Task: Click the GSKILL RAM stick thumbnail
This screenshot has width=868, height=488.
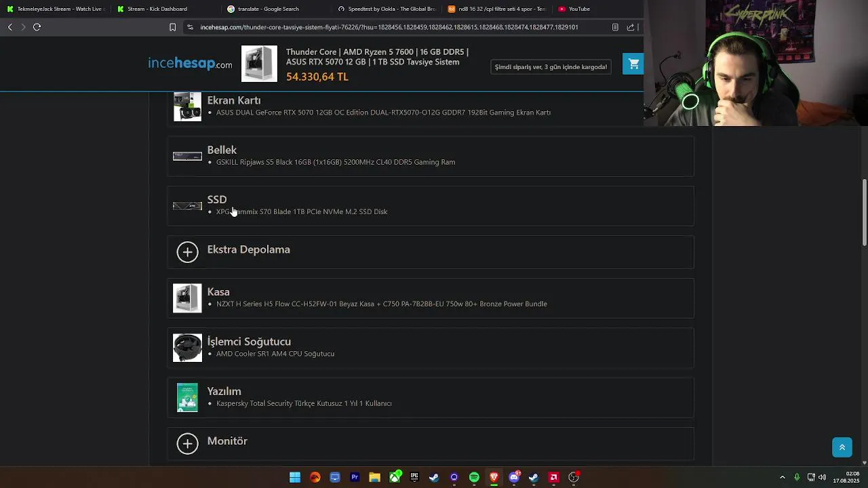Action: [x=187, y=156]
